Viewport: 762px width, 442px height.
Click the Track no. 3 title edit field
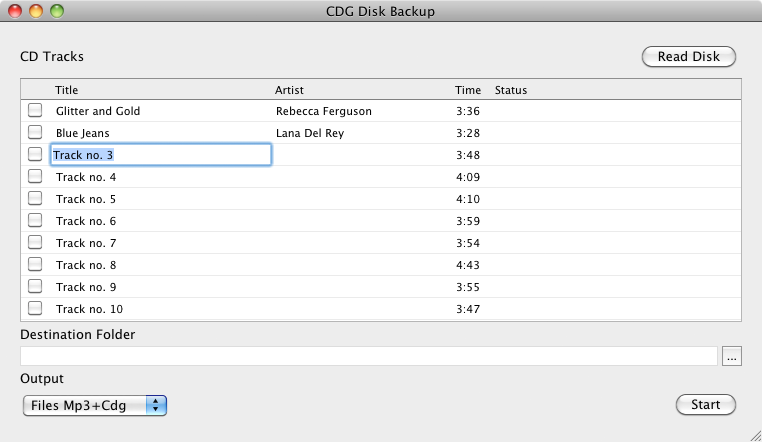160,154
